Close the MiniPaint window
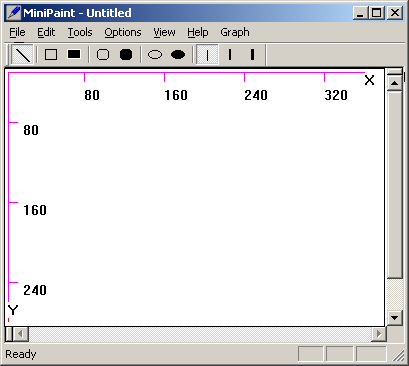 tap(395, 13)
